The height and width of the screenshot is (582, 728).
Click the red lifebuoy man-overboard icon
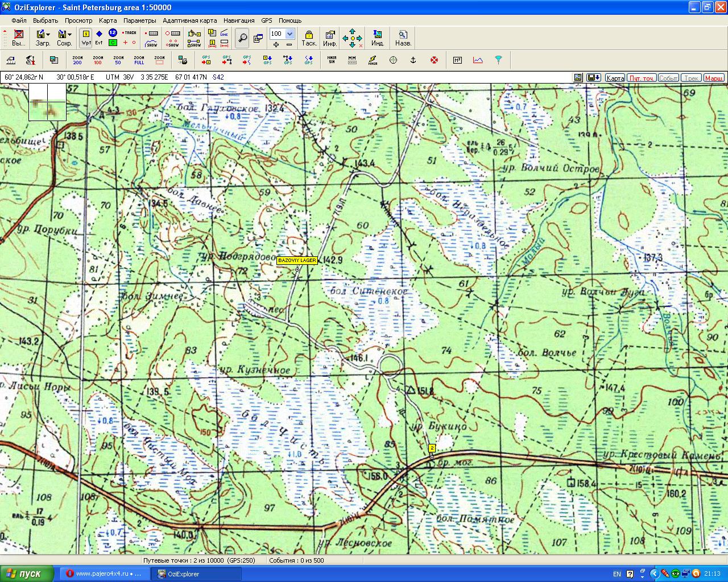tap(434, 60)
